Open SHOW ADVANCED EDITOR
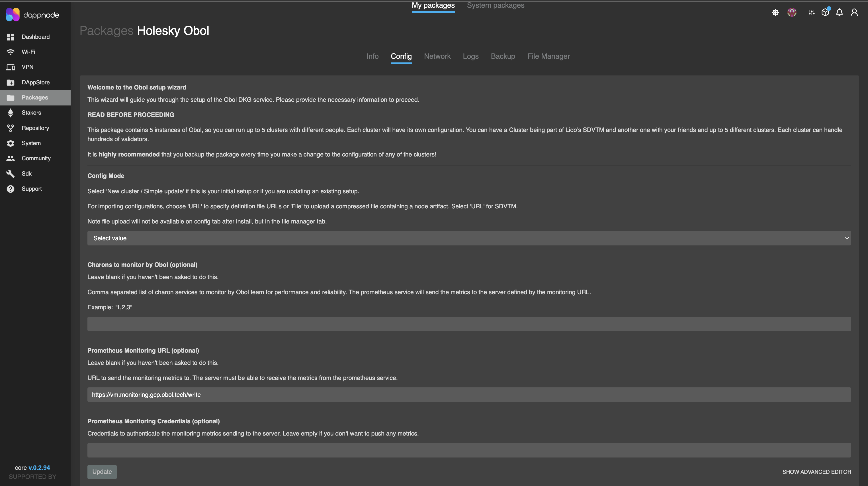Screen dimensions: 868x486 pos(816,472)
